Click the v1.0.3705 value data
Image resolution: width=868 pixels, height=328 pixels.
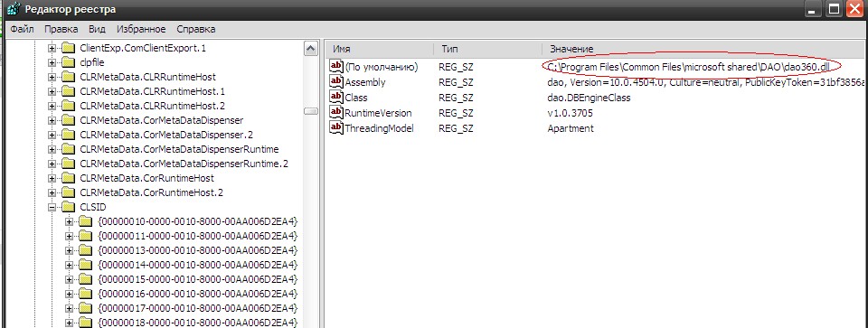[x=570, y=113]
